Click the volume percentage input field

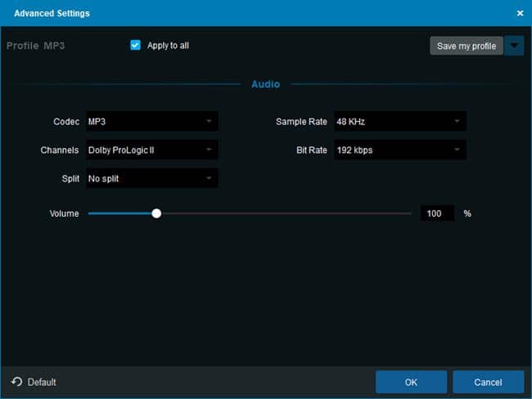[x=437, y=213]
